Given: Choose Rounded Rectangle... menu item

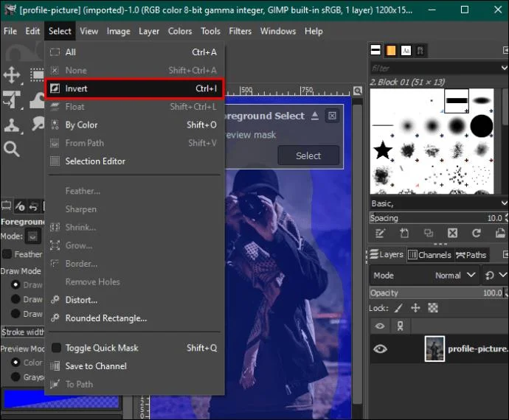Looking at the screenshot, I should [x=134, y=318].
